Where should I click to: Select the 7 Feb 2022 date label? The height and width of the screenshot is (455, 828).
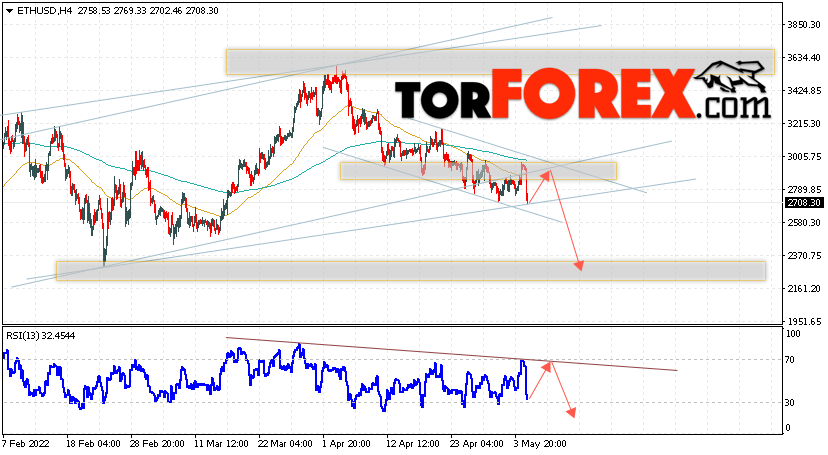pyautogui.click(x=25, y=444)
